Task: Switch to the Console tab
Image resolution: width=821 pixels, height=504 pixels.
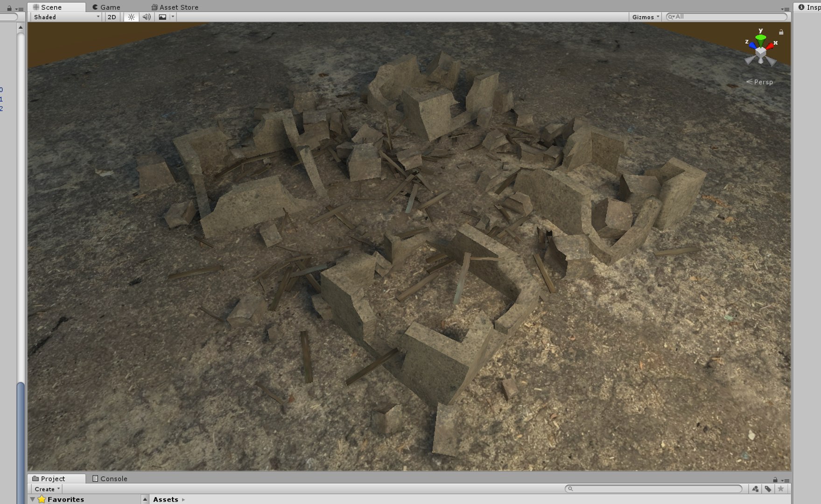Action: (110, 478)
